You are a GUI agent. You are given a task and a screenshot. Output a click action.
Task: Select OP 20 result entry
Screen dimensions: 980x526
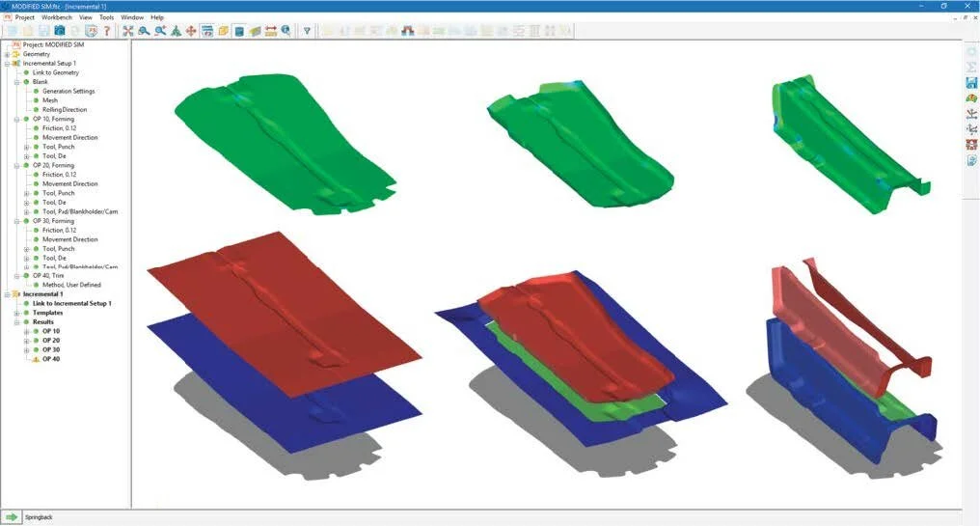51,341
